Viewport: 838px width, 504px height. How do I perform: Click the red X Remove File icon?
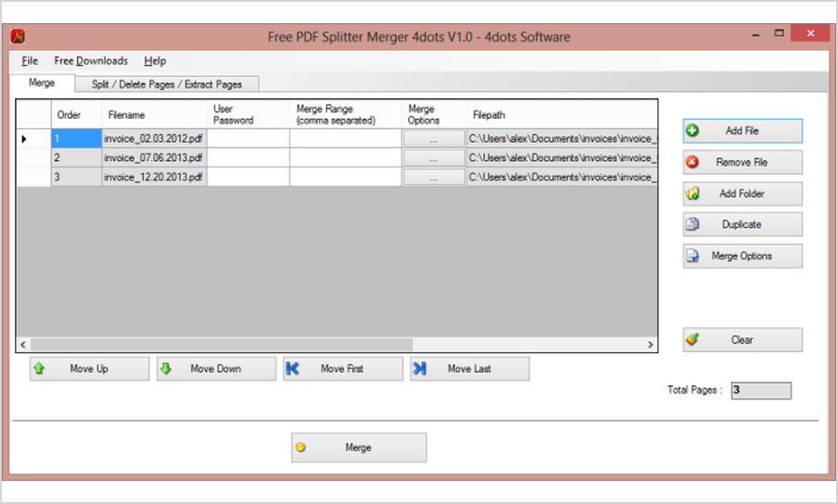tap(692, 162)
